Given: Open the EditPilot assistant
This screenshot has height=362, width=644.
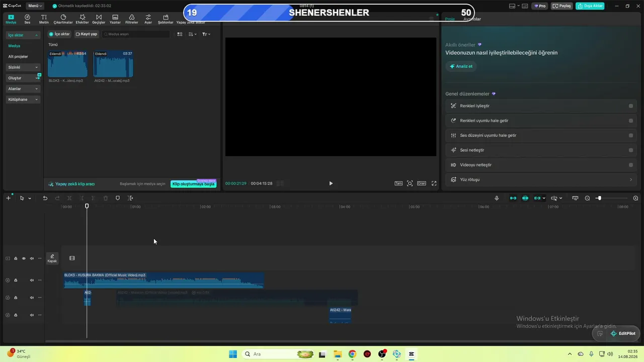Looking at the screenshot, I should pos(623,333).
